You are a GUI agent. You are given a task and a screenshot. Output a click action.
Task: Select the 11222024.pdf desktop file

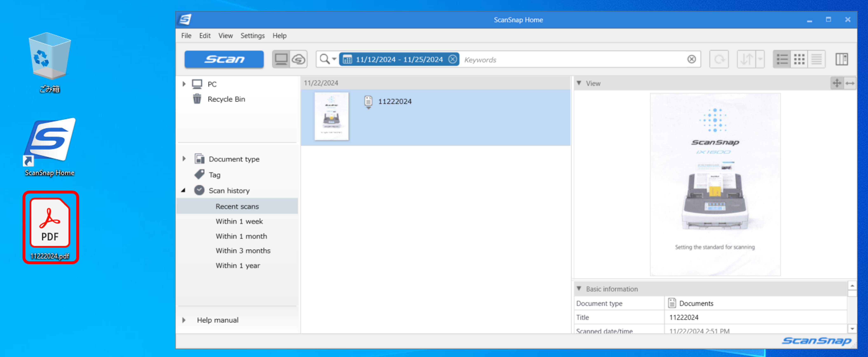click(50, 227)
